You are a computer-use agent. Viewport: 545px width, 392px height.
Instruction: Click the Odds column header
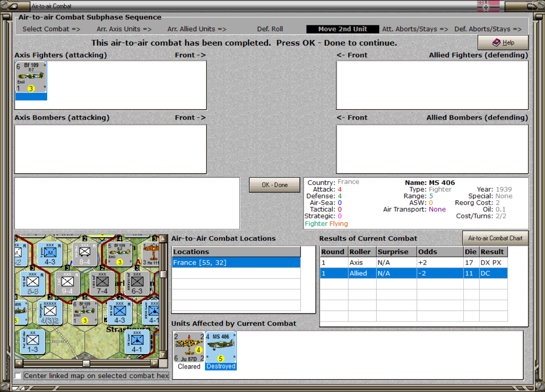[440, 252]
